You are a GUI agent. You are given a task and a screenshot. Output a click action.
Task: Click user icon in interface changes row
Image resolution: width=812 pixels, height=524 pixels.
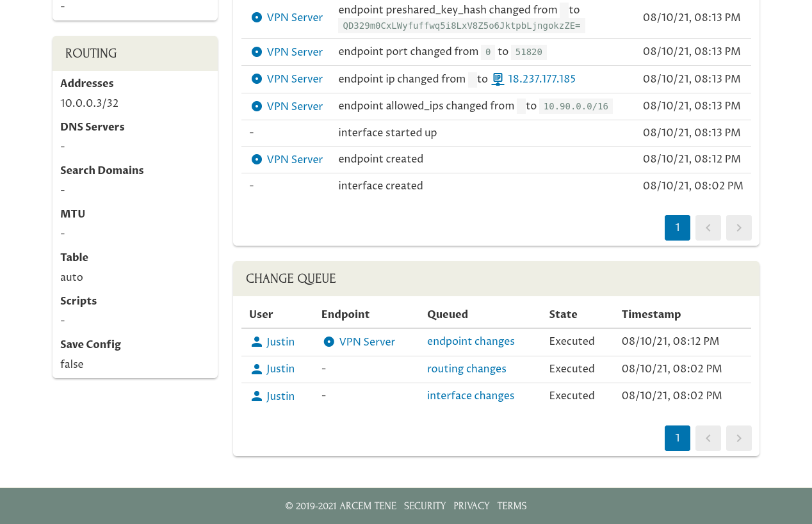(x=257, y=396)
